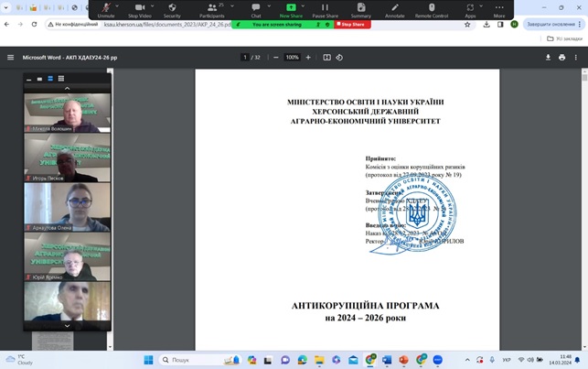
Task: Click the taskbar Пошук search box
Action: [x=199, y=360]
